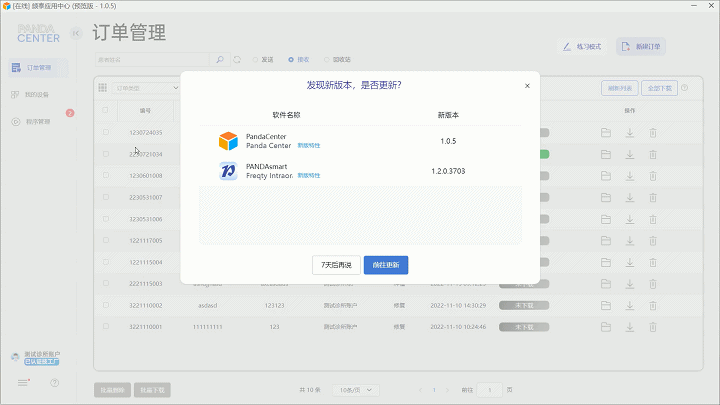
Task: Click the 批量下载 button
Action: [152, 390]
